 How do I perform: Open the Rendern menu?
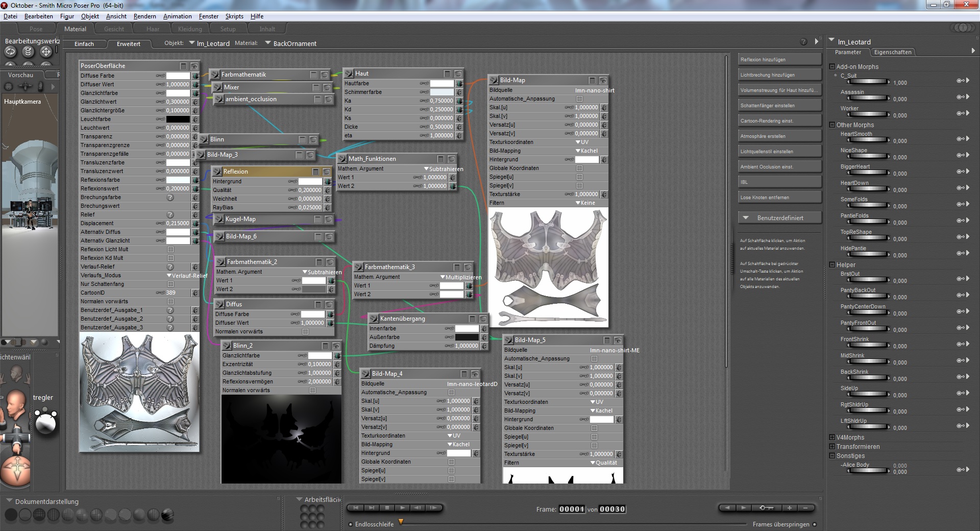click(x=144, y=16)
